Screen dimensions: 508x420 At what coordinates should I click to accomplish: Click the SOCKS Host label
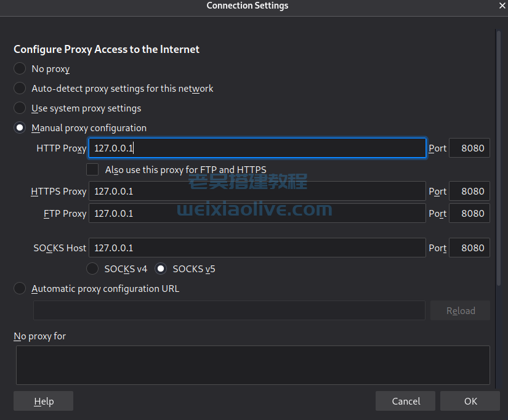tap(60, 248)
